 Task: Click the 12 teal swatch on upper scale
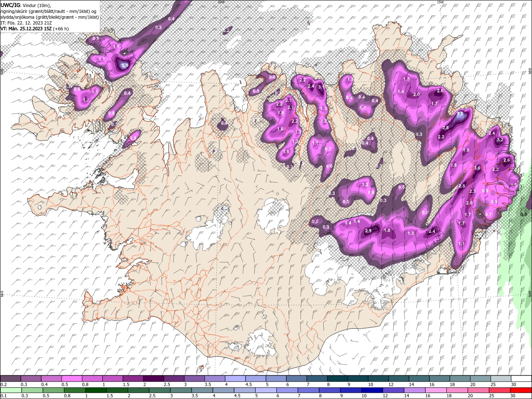pos(399,379)
